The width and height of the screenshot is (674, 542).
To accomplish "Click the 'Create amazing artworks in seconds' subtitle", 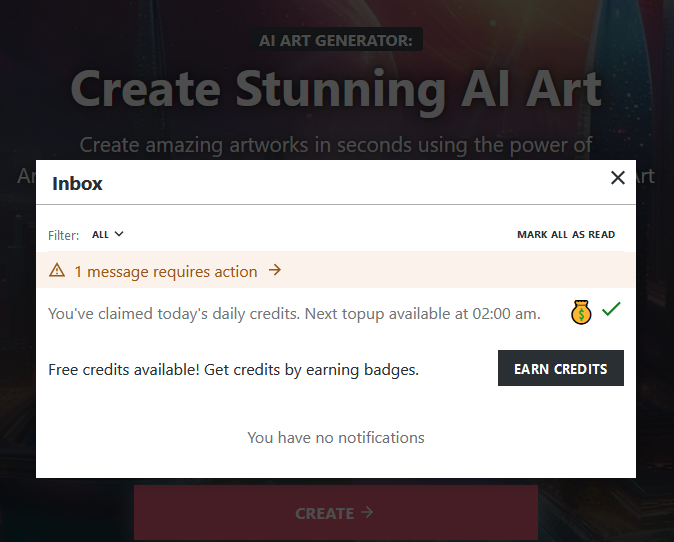I will (336, 144).
